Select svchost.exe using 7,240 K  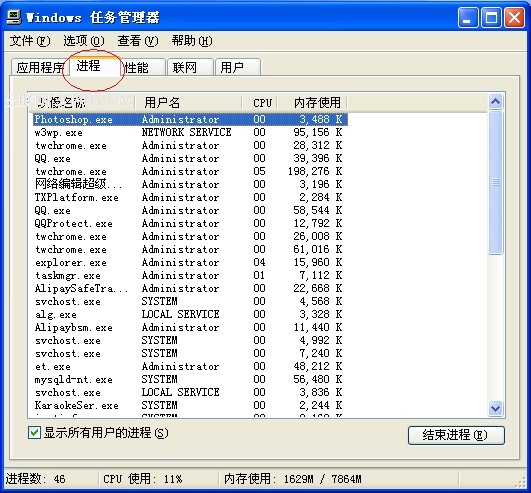coord(190,353)
